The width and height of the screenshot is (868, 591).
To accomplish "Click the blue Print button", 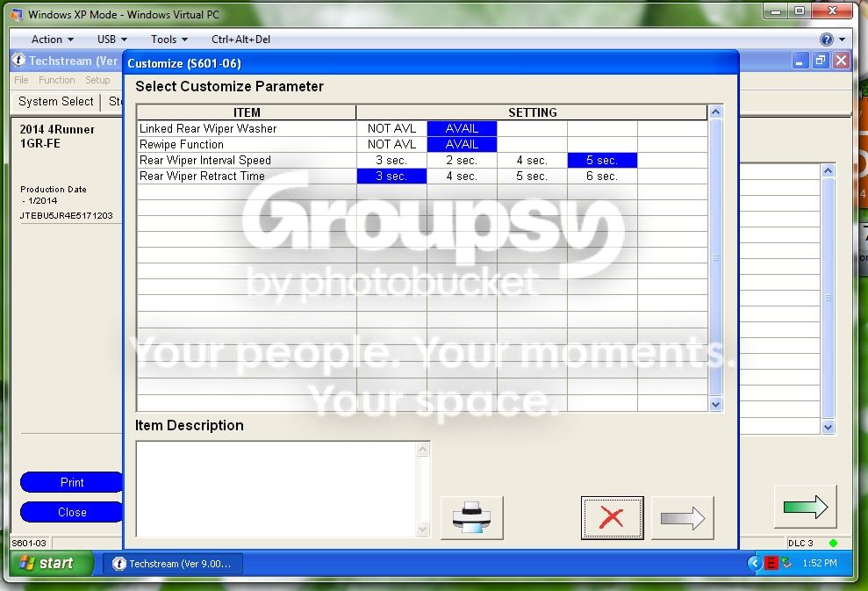I will 71,482.
